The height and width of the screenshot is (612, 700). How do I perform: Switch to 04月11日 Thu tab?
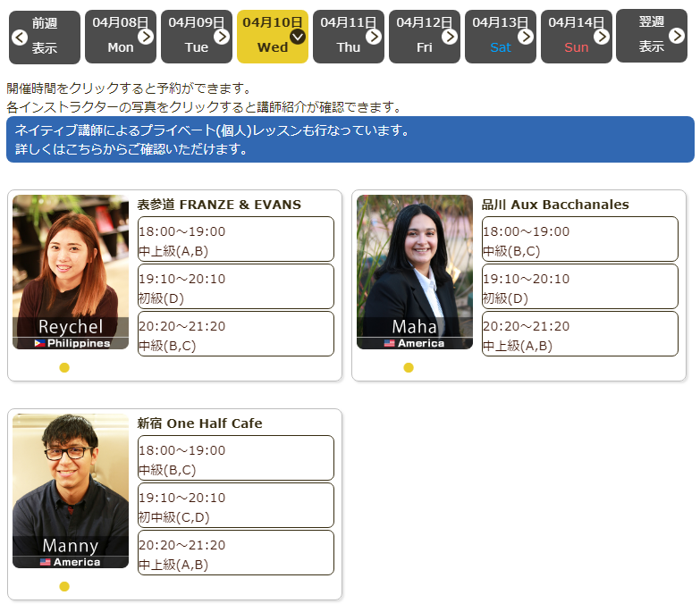point(348,37)
